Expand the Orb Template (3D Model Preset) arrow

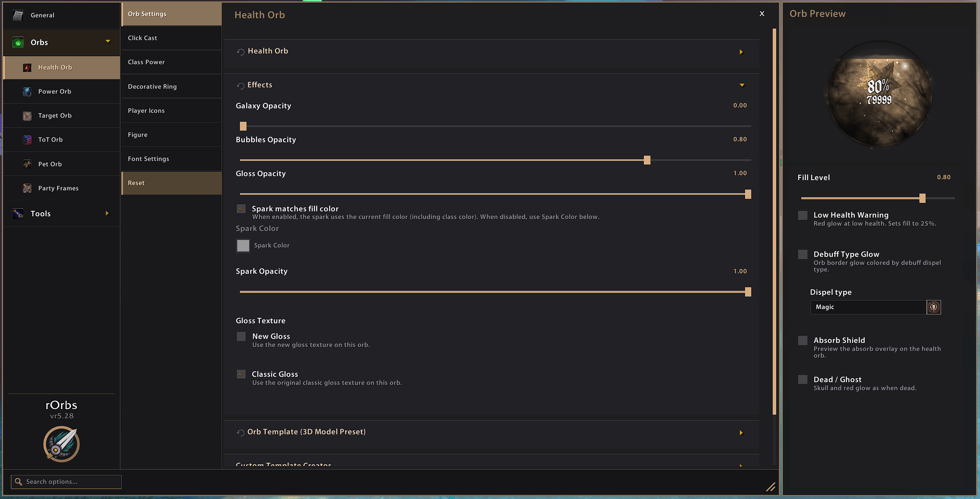[x=741, y=433]
